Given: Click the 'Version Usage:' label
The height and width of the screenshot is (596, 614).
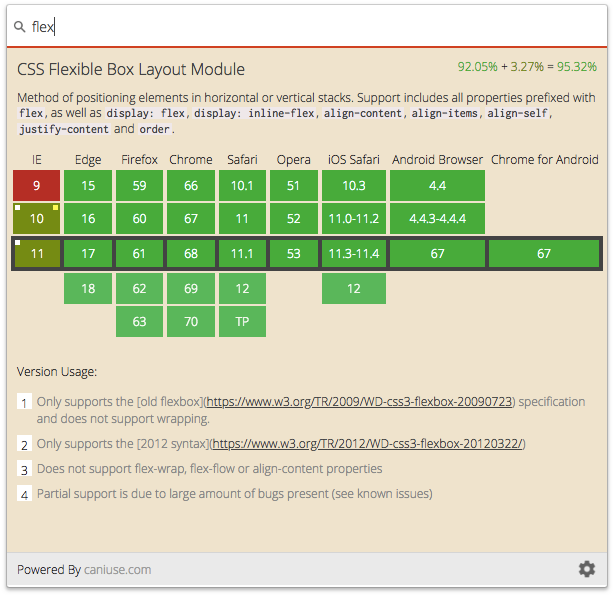Looking at the screenshot, I should (57, 372).
